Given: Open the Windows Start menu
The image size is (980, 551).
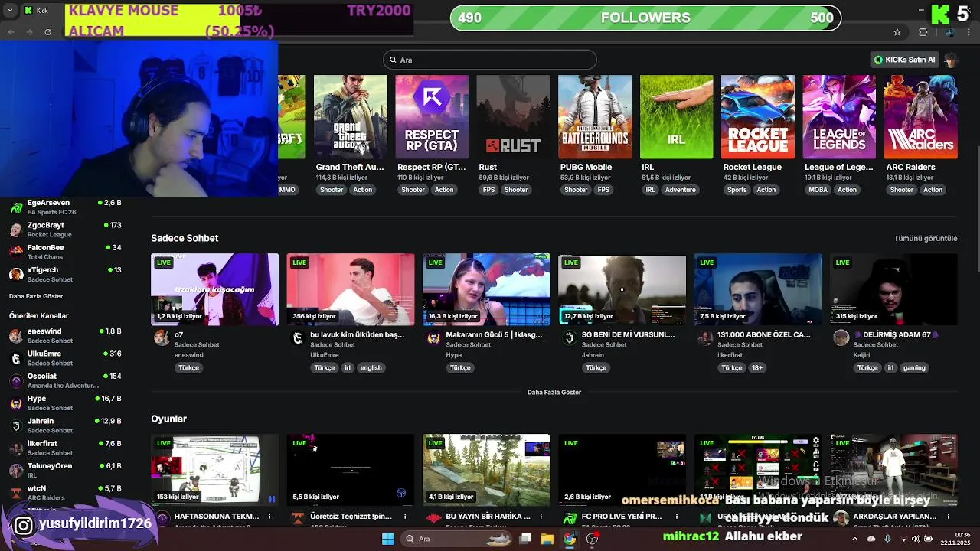Looking at the screenshot, I should click(388, 539).
